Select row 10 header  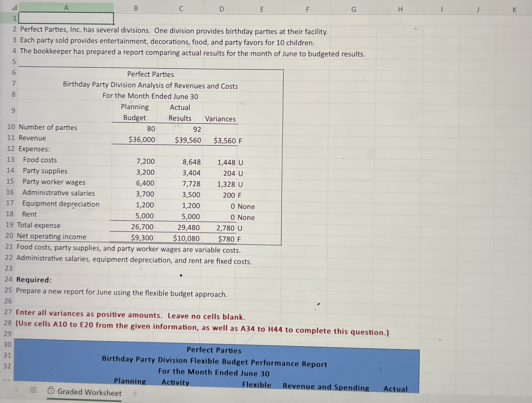(11, 127)
